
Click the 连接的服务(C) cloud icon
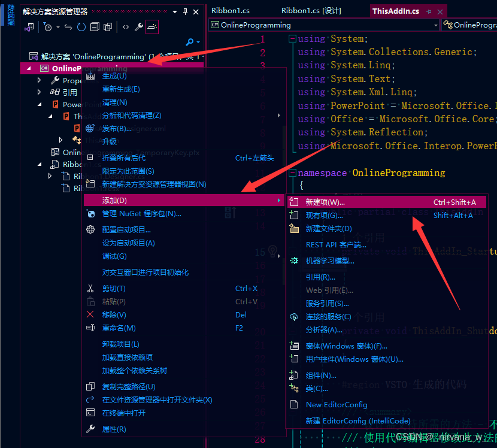coord(294,317)
